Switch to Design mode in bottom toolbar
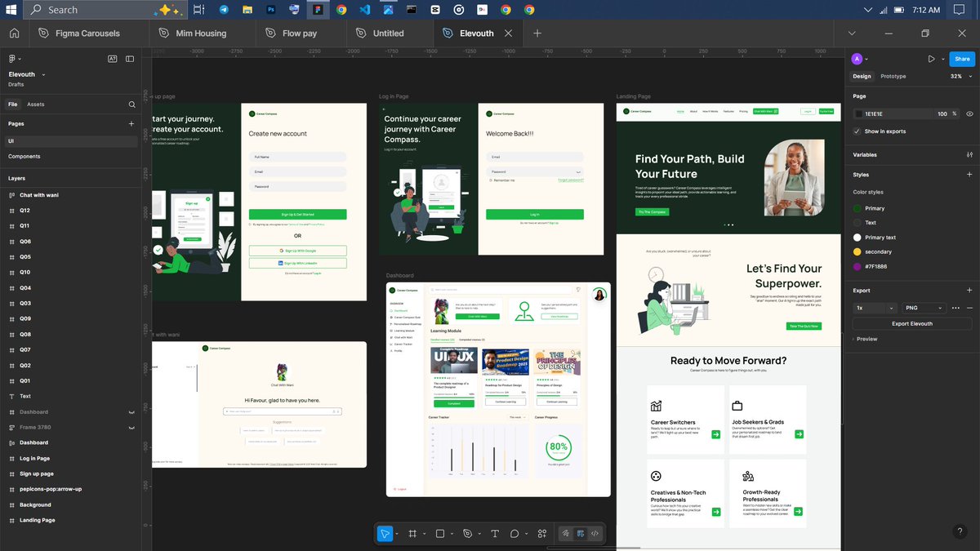The width and height of the screenshot is (980, 551). [580, 533]
